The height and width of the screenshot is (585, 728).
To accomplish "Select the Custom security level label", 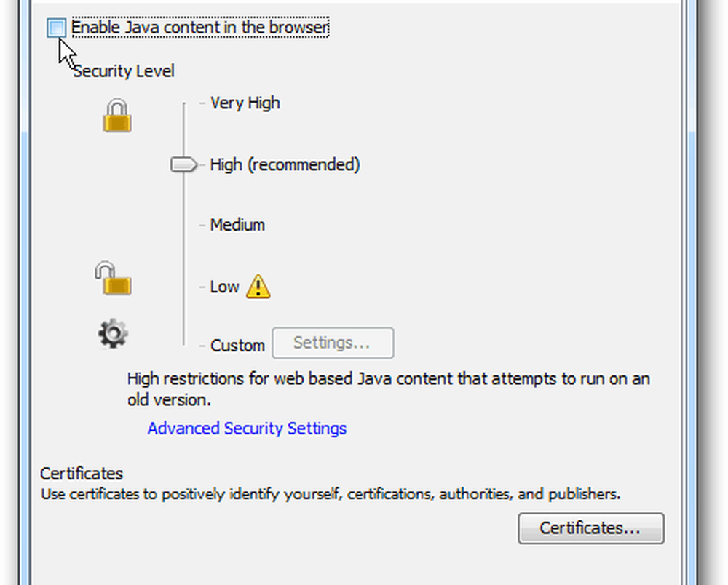I will (x=237, y=346).
